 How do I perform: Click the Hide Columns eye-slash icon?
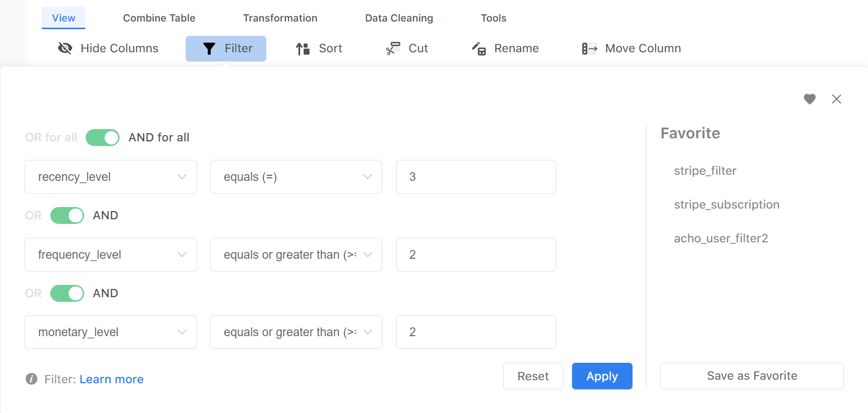pyautogui.click(x=65, y=48)
